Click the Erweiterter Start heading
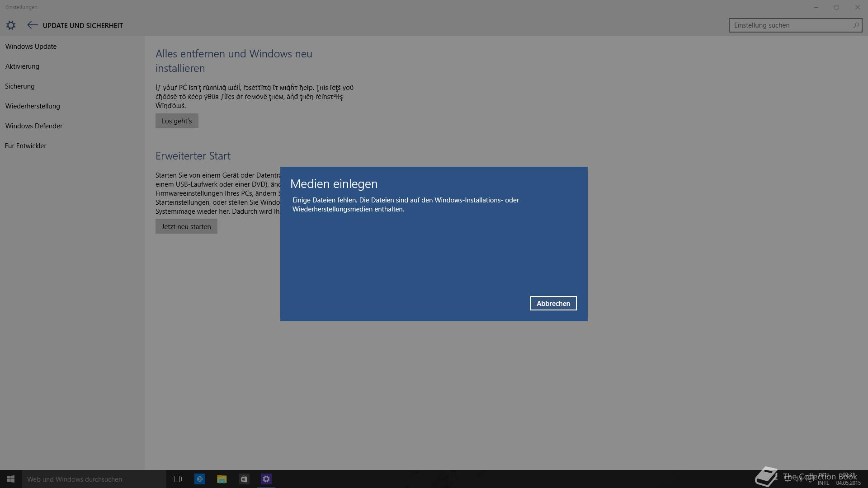This screenshot has height=488, width=868. click(x=193, y=156)
